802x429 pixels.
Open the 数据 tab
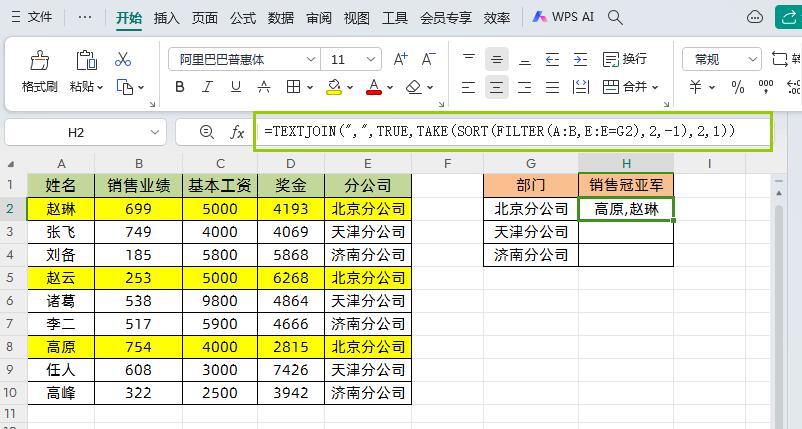point(281,18)
